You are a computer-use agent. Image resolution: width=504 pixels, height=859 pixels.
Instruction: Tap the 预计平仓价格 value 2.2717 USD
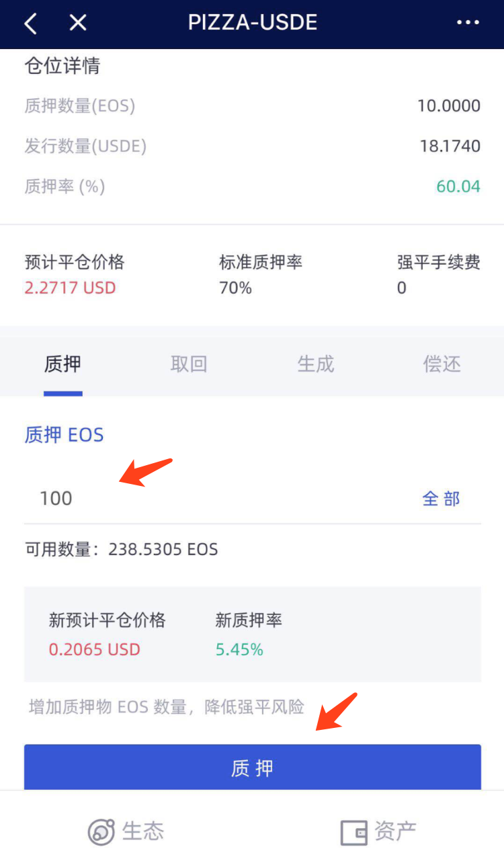click(71, 288)
